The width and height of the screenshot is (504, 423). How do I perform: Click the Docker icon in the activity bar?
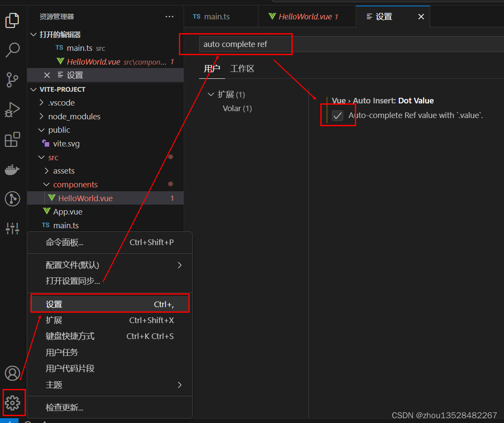tap(13, 169)
